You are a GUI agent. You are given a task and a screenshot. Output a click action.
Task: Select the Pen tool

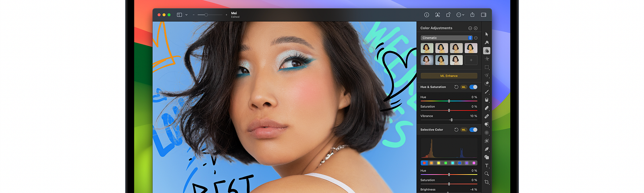coord(487,149)
